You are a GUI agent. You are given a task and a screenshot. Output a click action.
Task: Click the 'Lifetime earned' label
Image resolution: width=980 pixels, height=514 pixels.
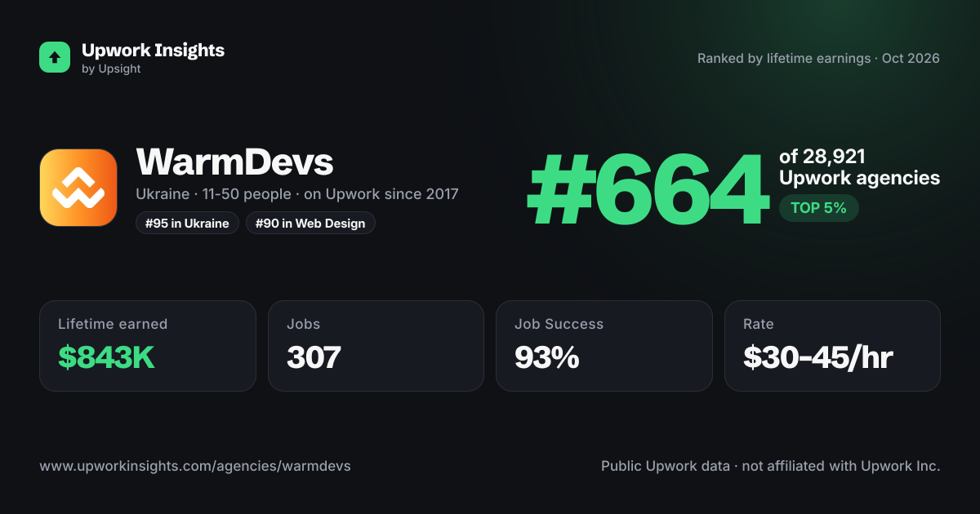point(113,324)
